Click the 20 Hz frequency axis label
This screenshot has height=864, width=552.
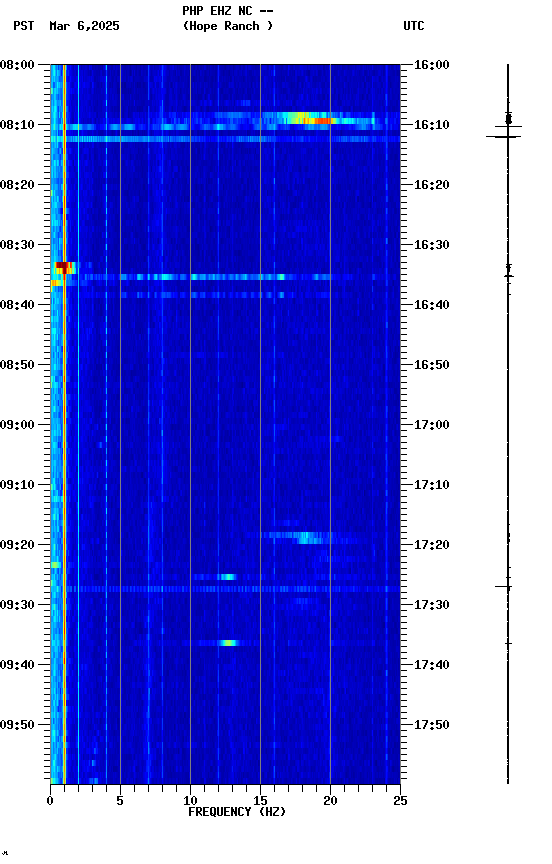[x=330, y=801]
